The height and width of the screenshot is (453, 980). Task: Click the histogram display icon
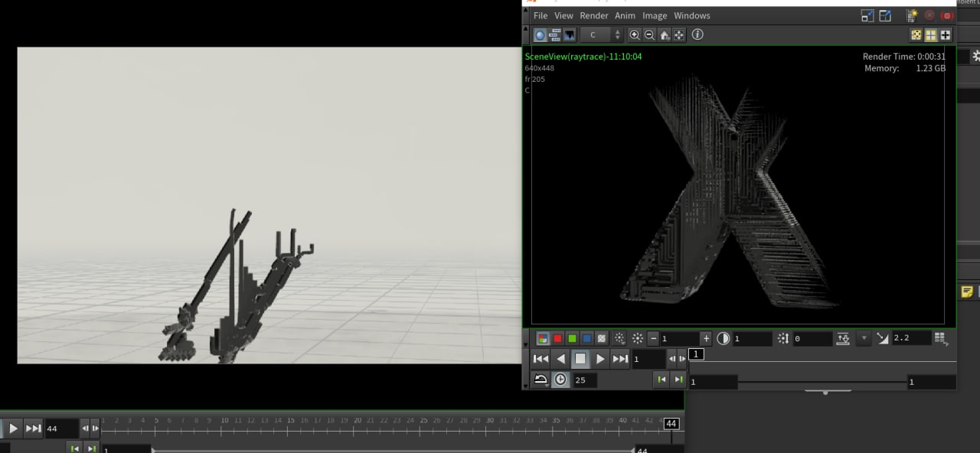pos(570,35)
